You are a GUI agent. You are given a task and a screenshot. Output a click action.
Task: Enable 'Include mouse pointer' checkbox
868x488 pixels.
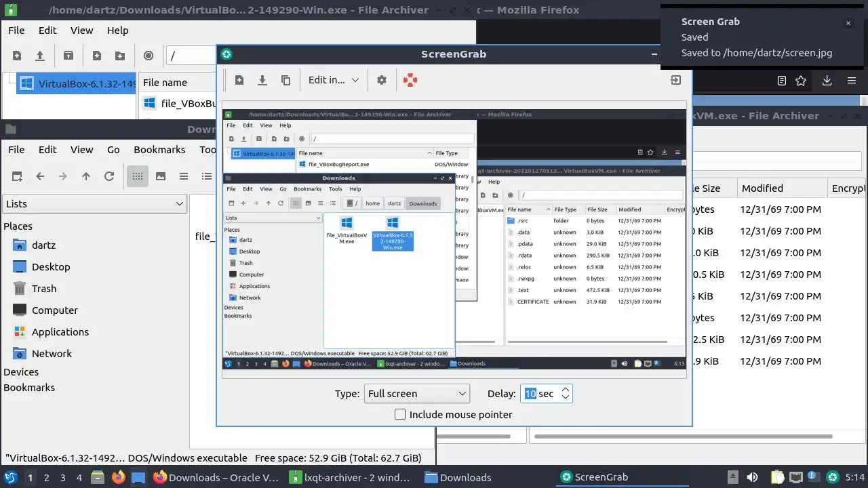point(400,414)
